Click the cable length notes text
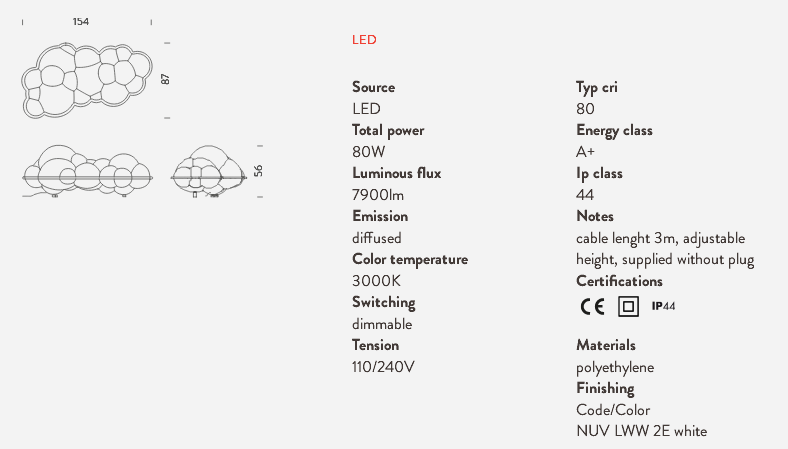The image size is (788, 449). [665, 248]
